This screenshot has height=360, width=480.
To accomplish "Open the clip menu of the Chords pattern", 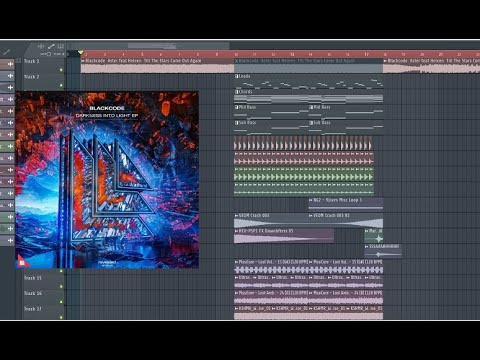I will pos(236,92).
